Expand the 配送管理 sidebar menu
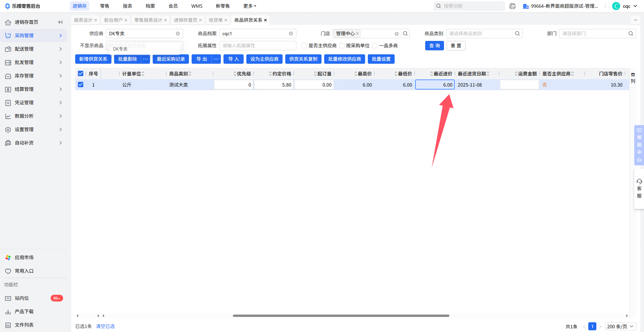The image size is (644, 332). [34, 49]
